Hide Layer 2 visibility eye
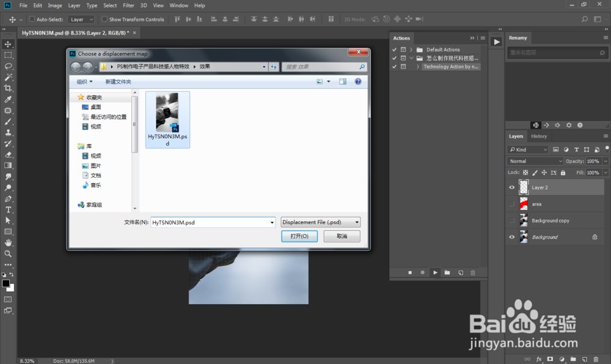The height and width of the screenshot is (364, 611). click(511, 187)
